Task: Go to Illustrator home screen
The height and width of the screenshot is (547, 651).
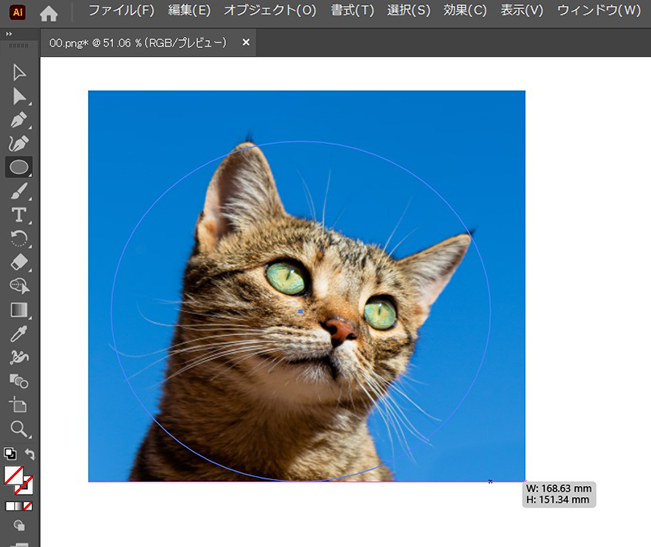Action: click(x=49, y=13)
